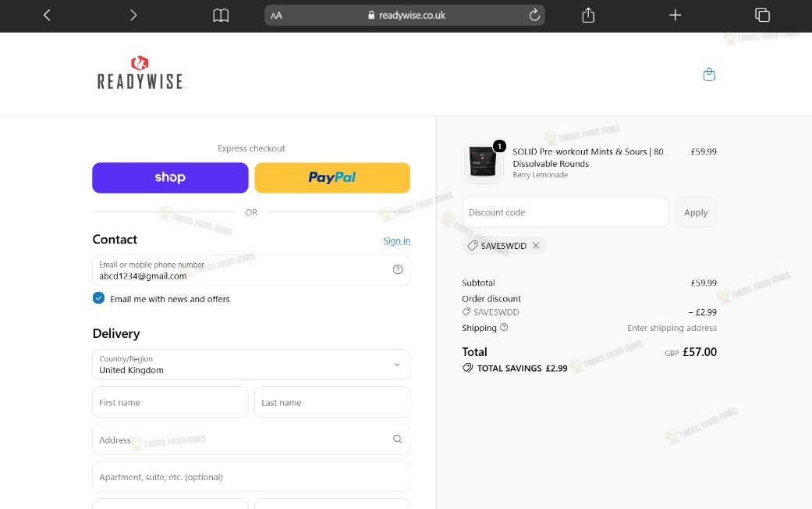The image size is (812, 509).
Task: Click the address search magnifier icon
Action: (398, 439)
